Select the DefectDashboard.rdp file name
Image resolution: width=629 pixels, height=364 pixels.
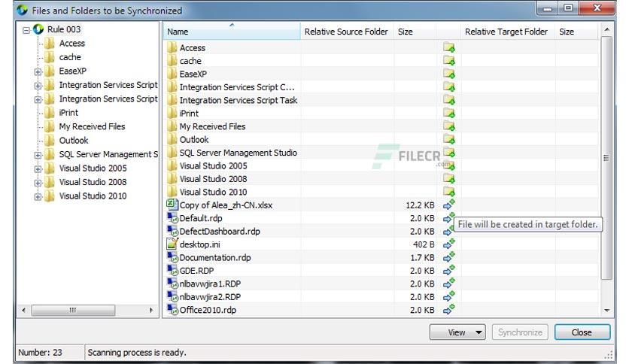click(x=220, y=232)
